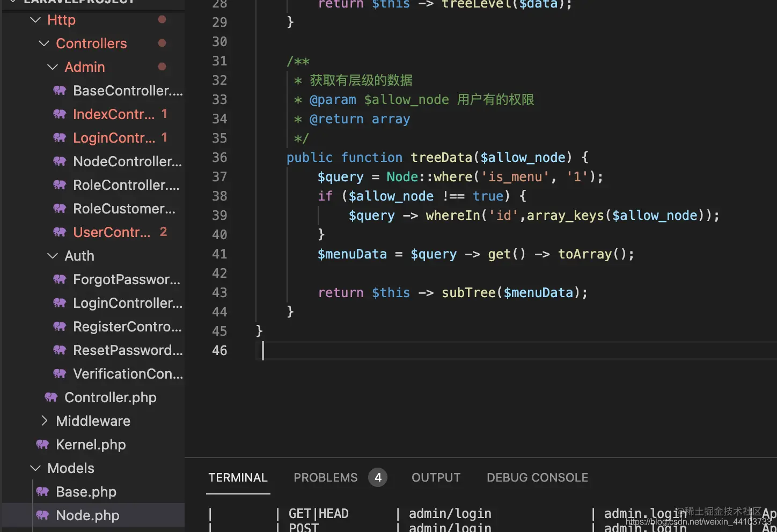Click PHP icon of UserContr file
The image size is (777, 532).
click(x=60, y=232)
